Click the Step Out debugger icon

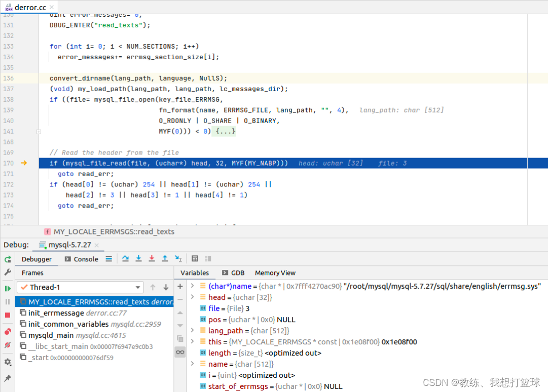coord(165,259)
